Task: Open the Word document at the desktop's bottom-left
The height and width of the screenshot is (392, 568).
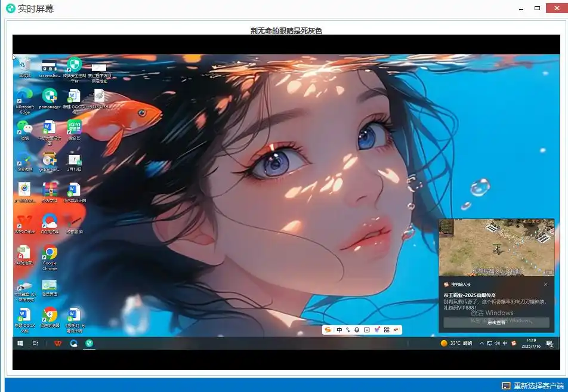Action: pos(24,320)
